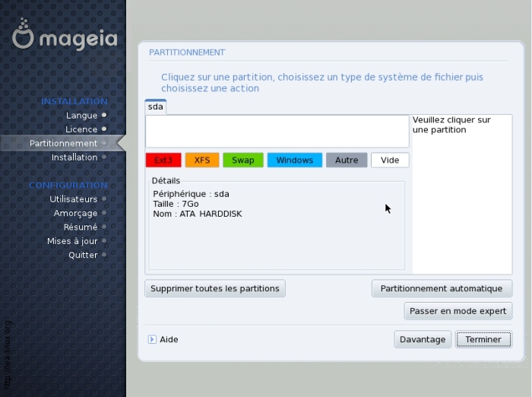Select the green Swap filesystem type
The width and height of the screenshot is (532, 397).
(243, 160)
